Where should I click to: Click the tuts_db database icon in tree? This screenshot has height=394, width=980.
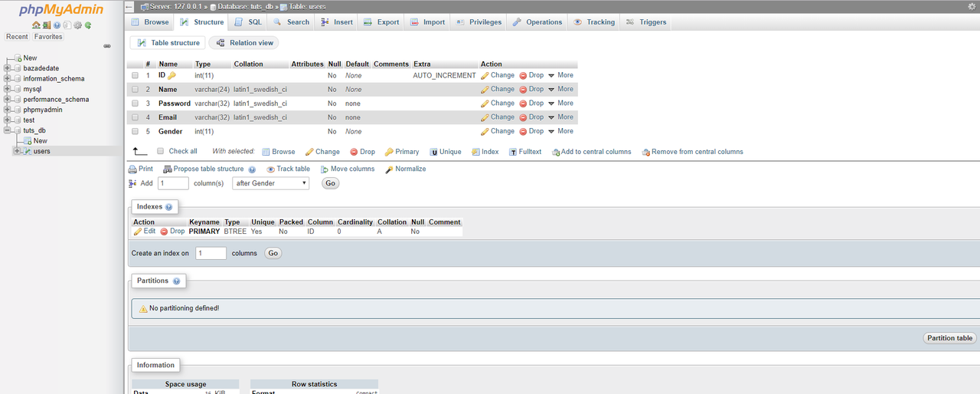point(18,130)
